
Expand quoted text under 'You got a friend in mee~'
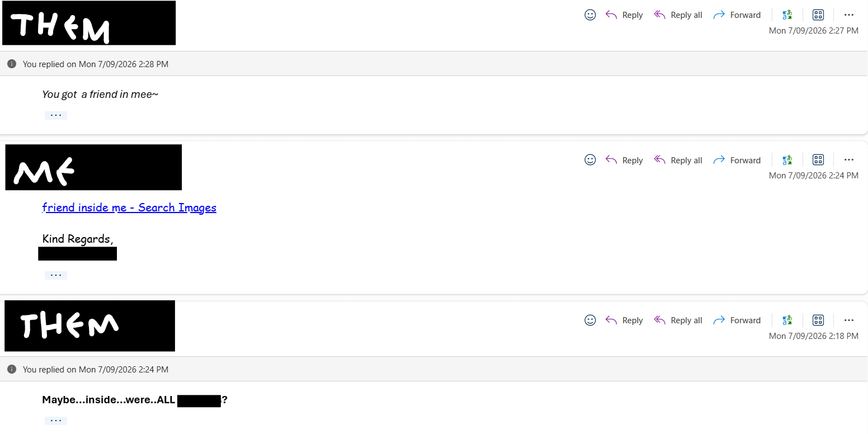56,115
